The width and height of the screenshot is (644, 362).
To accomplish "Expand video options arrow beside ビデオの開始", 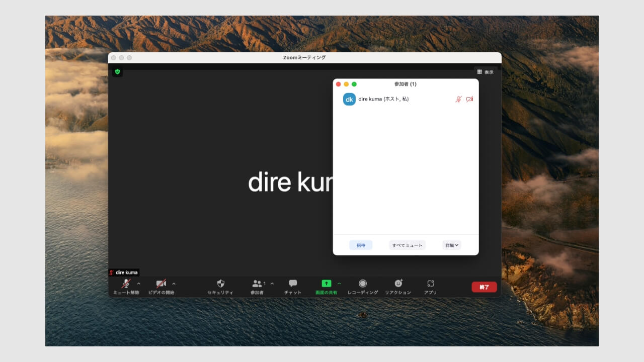I will [x=174, y=284].
